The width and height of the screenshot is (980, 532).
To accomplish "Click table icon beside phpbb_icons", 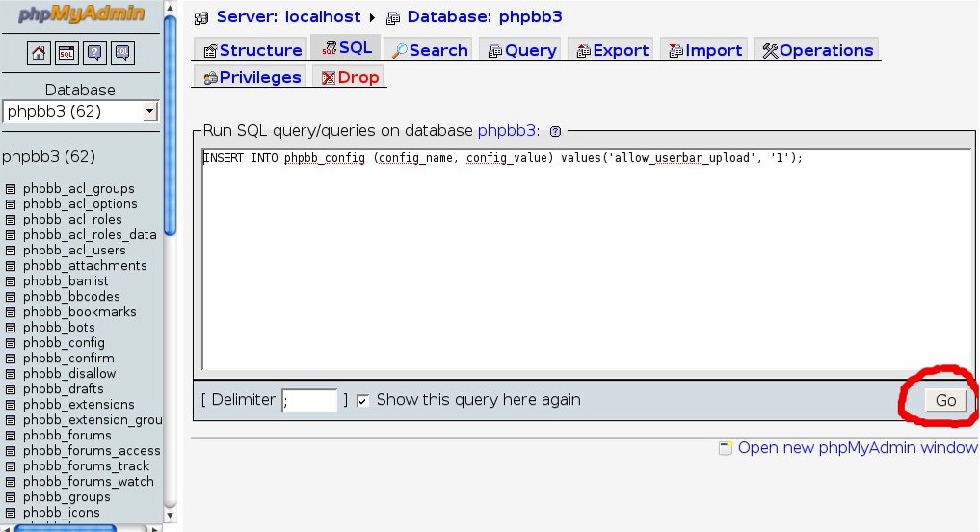I will tap(11, 513).
